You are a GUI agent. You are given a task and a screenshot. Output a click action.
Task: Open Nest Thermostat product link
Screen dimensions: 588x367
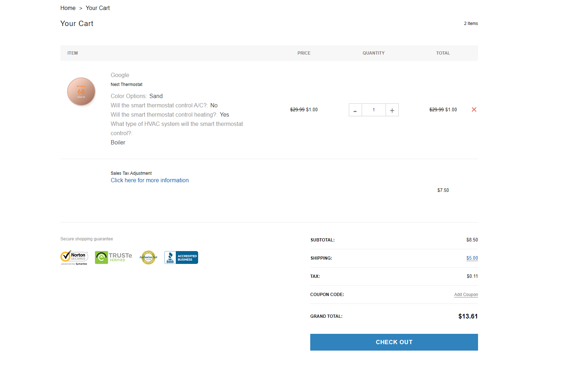[x=126, y=85]
